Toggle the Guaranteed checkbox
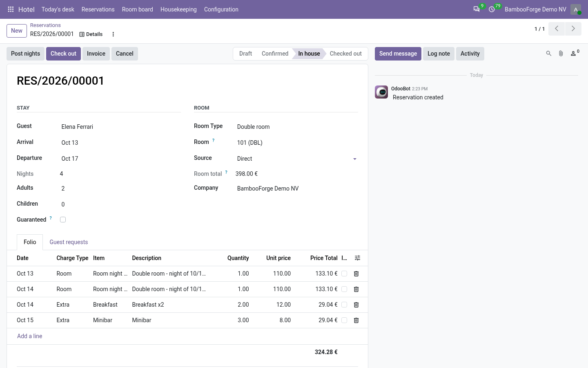Viewport: 588px width, 368px height. (63, 220)
